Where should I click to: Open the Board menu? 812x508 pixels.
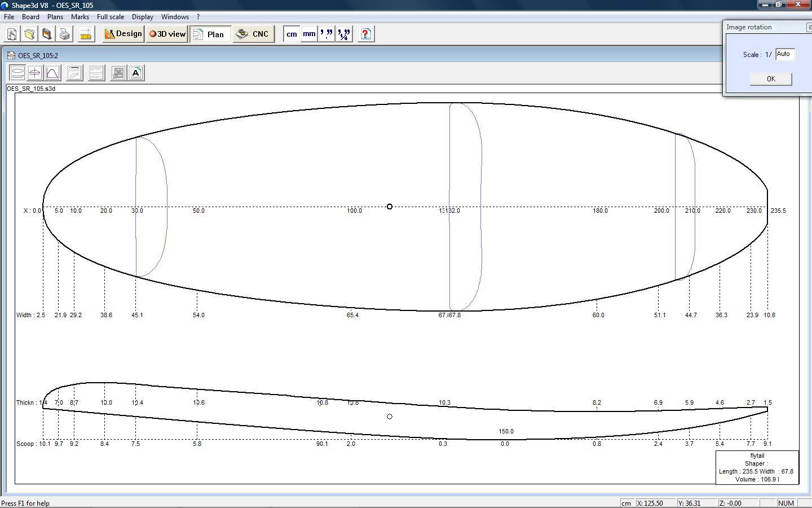tap(30, 17)
